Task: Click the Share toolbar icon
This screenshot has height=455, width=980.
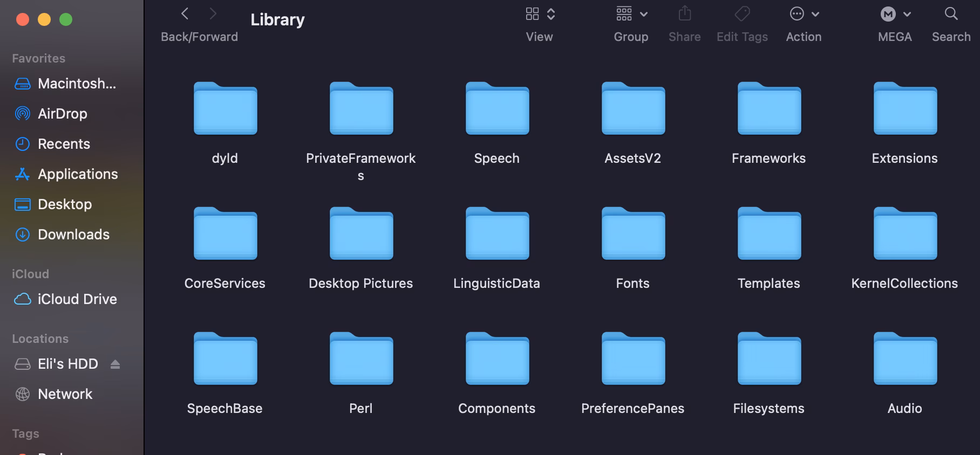Action: click(684, 14)
